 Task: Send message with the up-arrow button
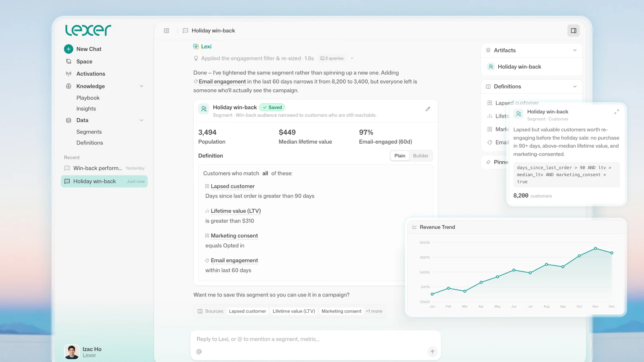pyautogui.click(x=432, y=352)
